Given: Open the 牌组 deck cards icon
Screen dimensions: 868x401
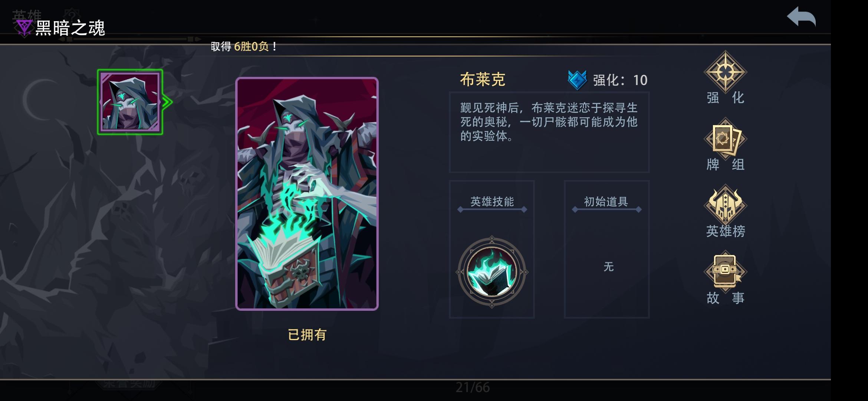Looking at the screenshot, I should point(725,139).
